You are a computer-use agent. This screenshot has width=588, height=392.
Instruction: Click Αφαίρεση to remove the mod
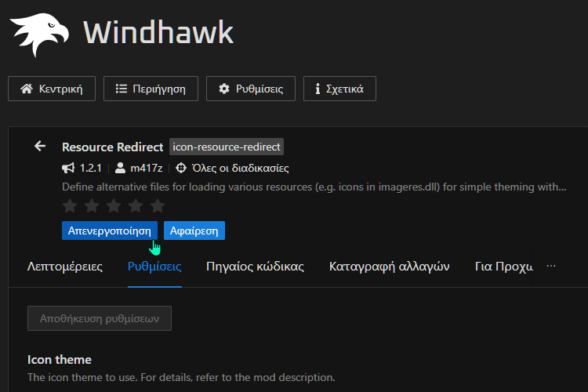[x=194, y=230]
